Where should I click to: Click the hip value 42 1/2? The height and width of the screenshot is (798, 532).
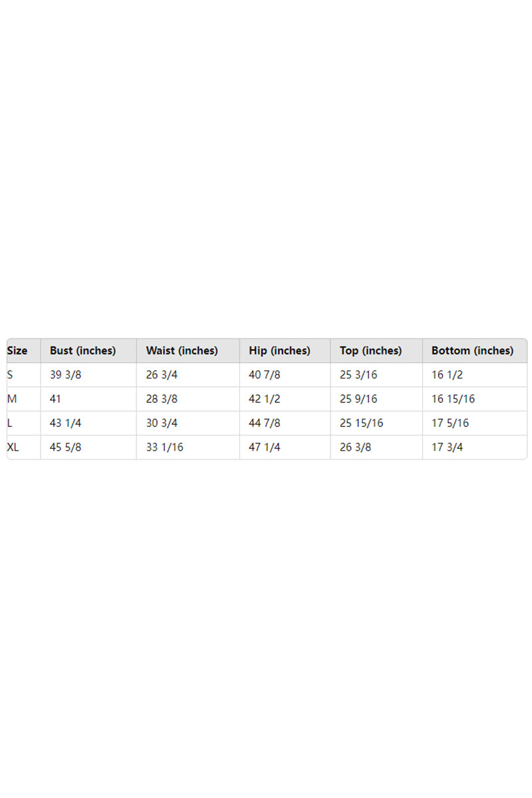coord(264,399)
